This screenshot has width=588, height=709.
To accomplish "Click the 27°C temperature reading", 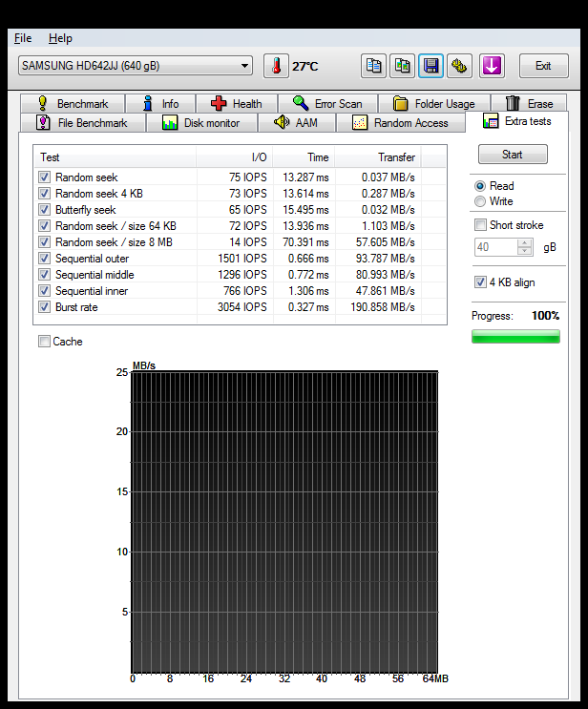I will pos(304,67).
